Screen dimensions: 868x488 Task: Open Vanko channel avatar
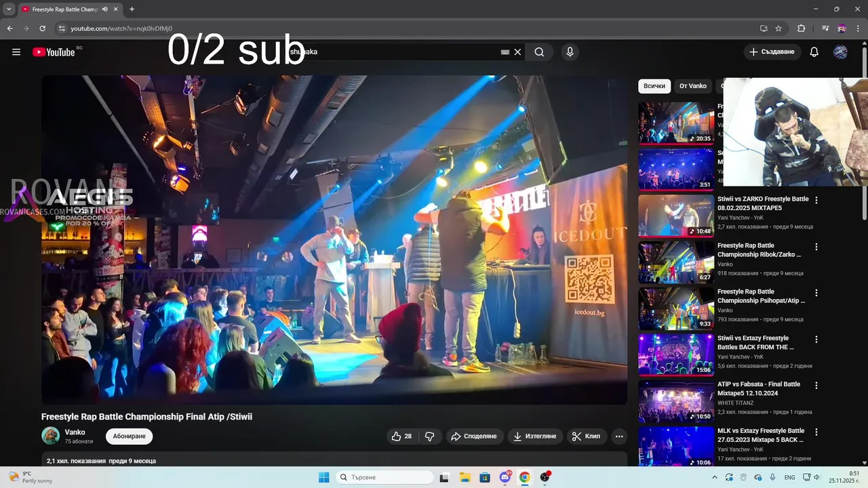click(x=50, y=436)
